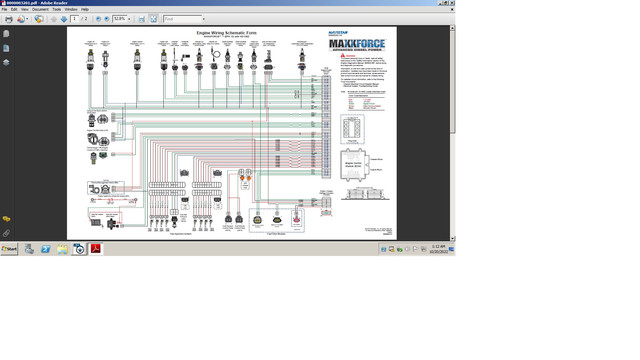
Task: Click Adobe Reader icon on taskbar
Action: point(96,249)
